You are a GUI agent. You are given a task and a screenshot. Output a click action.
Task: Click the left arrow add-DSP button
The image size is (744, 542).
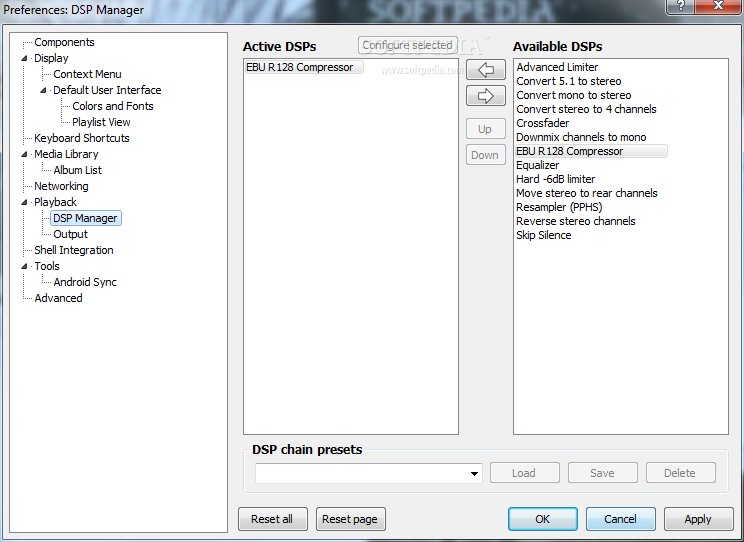[x=485, y=70]
